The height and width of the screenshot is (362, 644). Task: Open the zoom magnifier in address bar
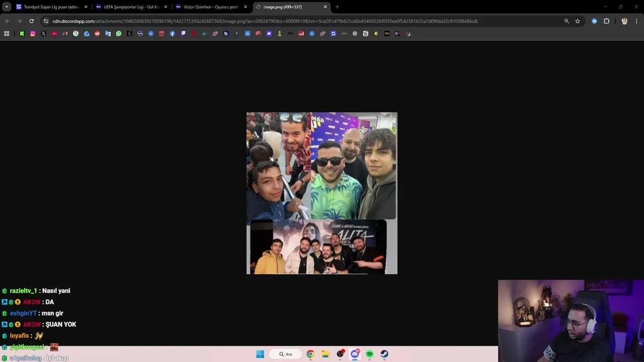(567, 21)
